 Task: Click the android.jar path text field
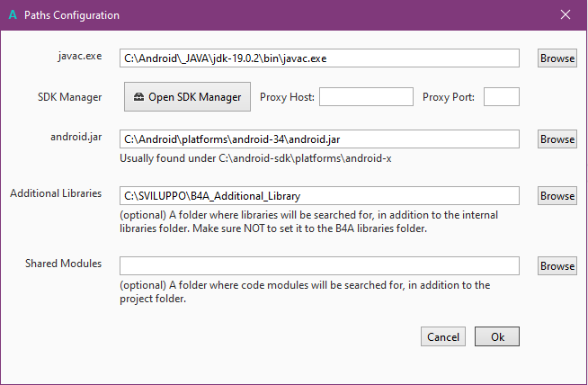point(319,139)
